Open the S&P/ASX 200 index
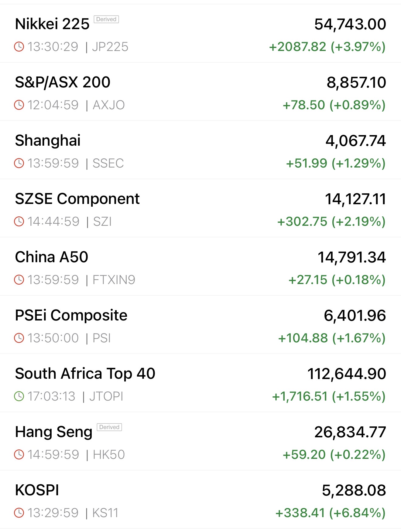Image resolution: width=401 pixels, height=532 pixels. tap(63, 82)
